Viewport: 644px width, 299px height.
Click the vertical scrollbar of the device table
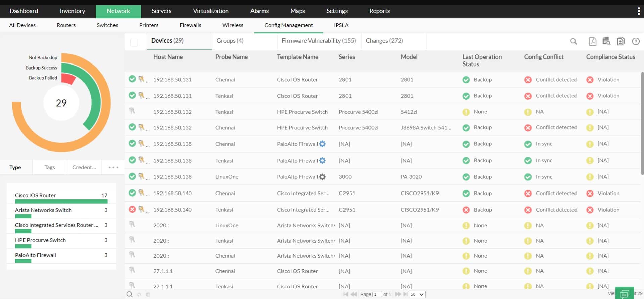[x=642, y=123]
